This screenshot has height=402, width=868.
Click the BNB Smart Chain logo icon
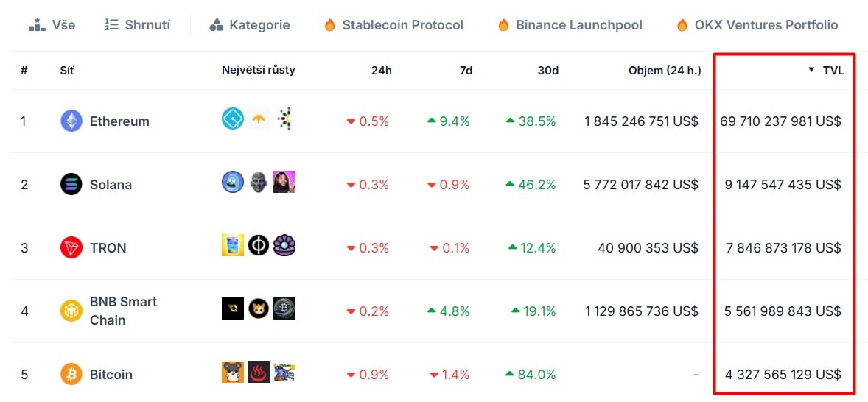point(71,311)
